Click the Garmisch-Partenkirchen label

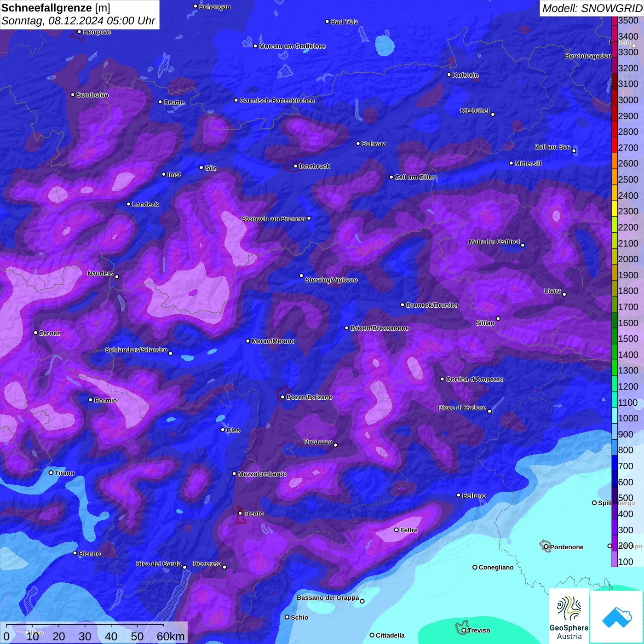pyautogui.click(x=277, y=100)
